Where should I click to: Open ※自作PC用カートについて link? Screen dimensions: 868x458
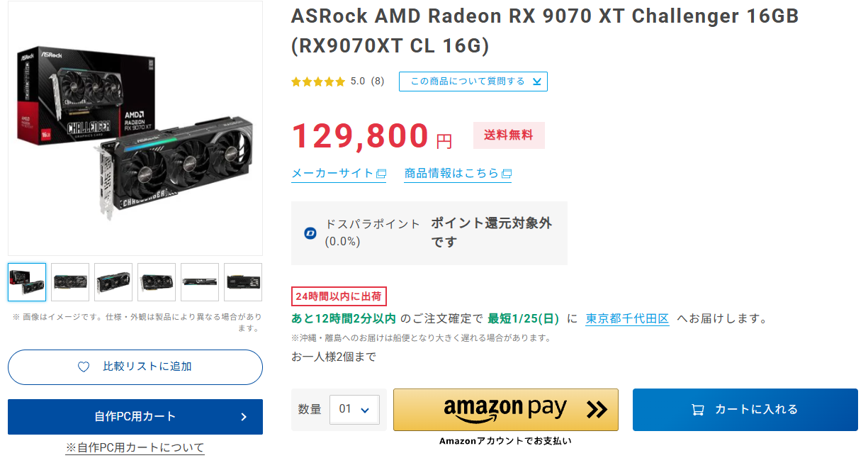135,447
